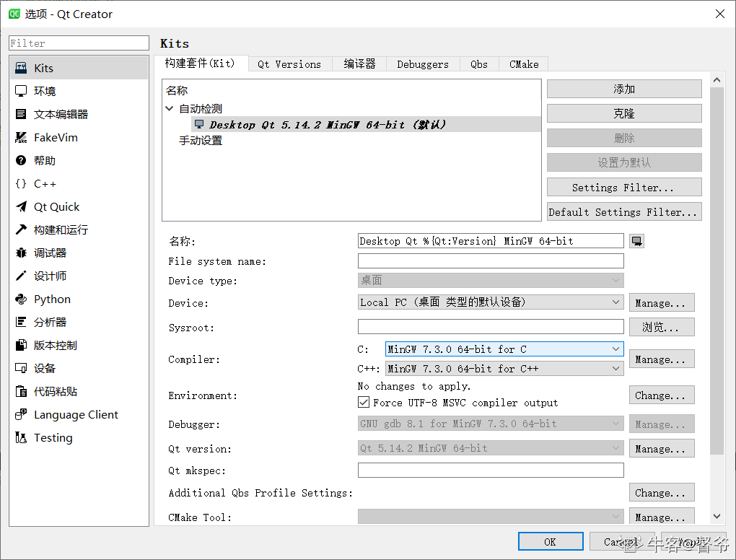Screen dimensions: 736x560
Task: Select Desktop Qt 5.14.2 MinGW 64-bit kit
Action: (366, 124)
